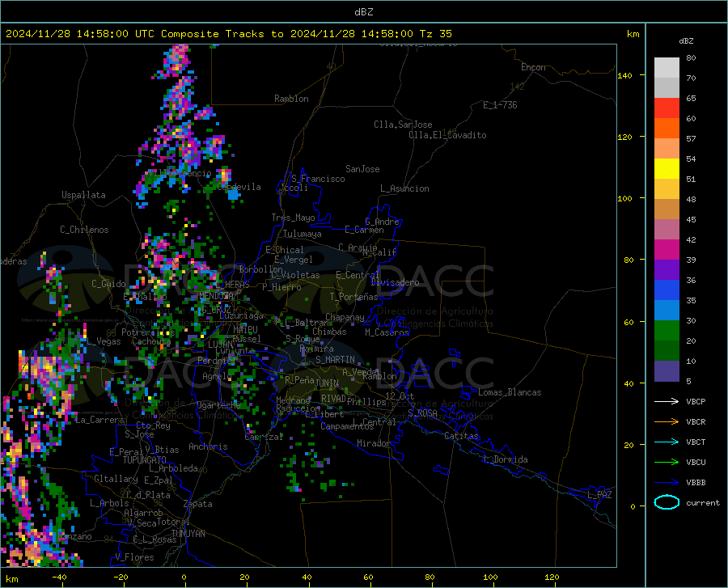This screenshot has height=588, width=728.
Task: Click the purple 36–39 dBZ legend swatch
Action: pos(667,270)
